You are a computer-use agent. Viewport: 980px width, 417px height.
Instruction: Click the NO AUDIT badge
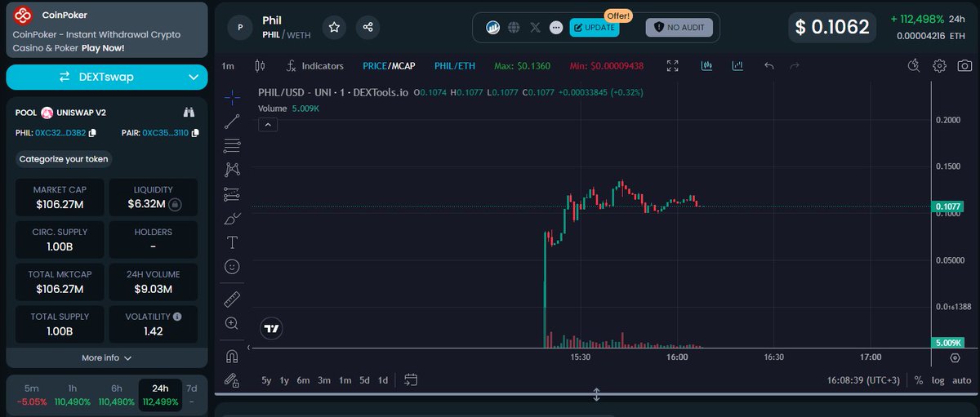pyautogui.click(x=679, y=28)
